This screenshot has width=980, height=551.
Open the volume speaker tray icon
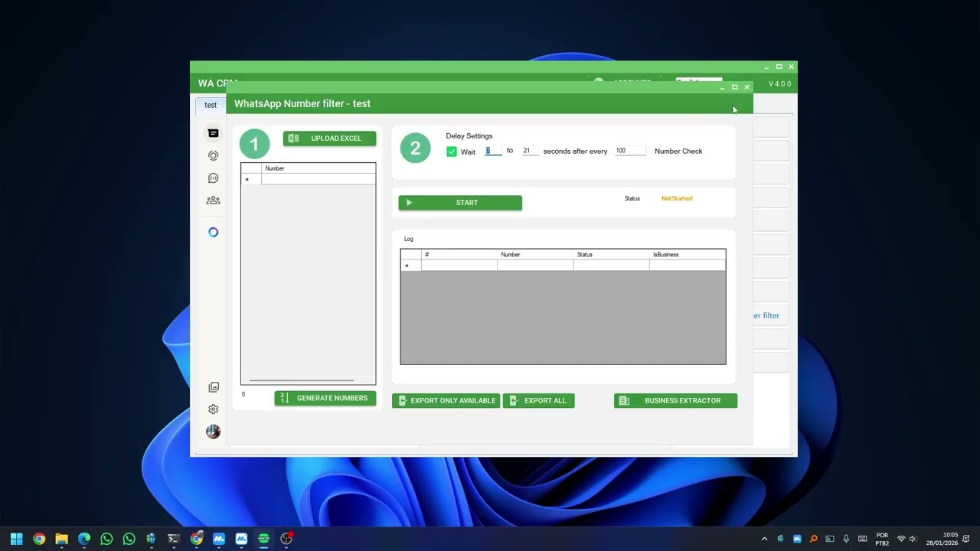pyautogui.click(x=913, y=539)
